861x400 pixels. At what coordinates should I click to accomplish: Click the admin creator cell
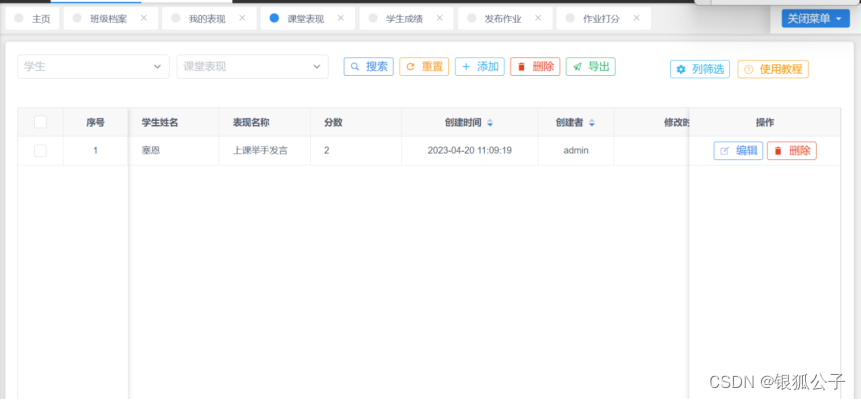click(576, 150)
